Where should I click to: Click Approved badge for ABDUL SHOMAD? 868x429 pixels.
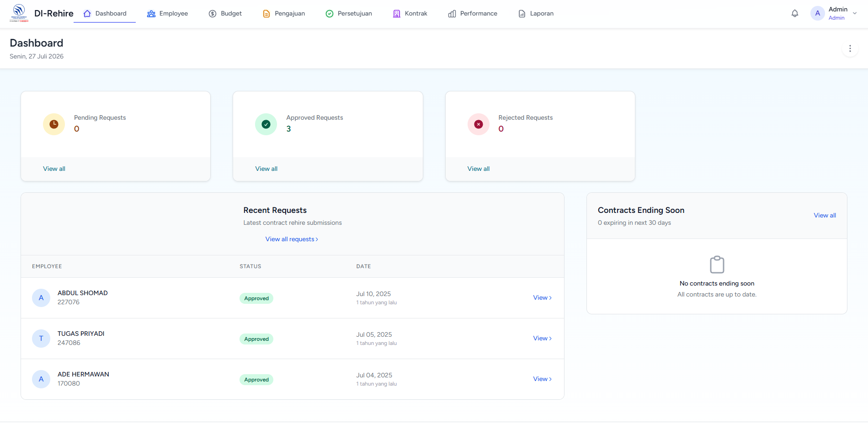pyautogui.click(x=256, y=298)
